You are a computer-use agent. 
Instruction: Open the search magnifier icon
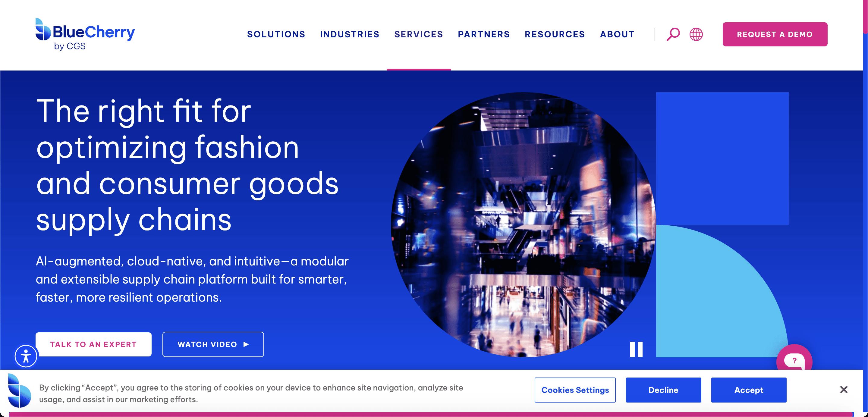(673, 34)
